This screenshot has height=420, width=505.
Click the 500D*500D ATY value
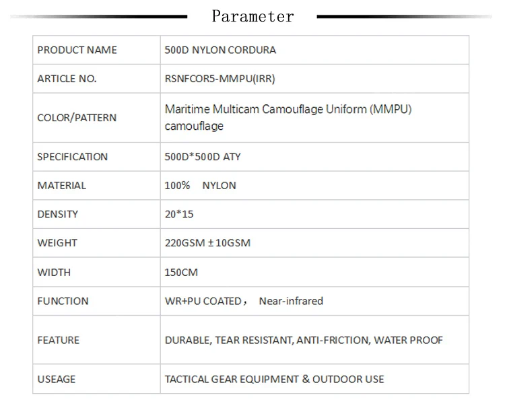click(x=203, y=157)
